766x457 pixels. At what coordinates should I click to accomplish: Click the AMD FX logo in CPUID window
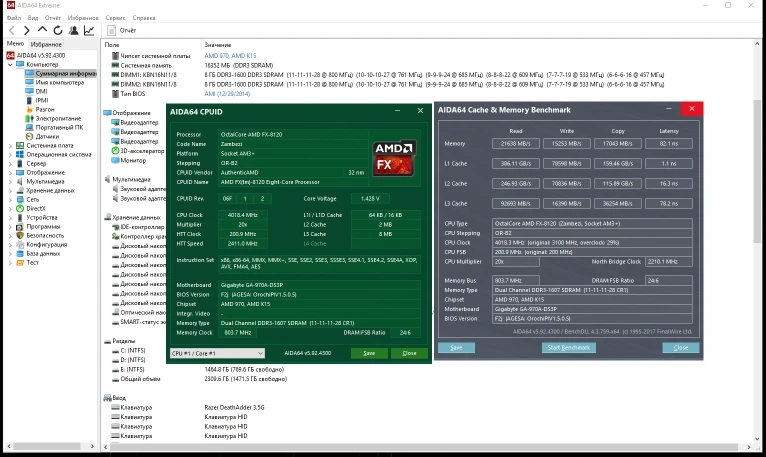click(x=394, y=158)
